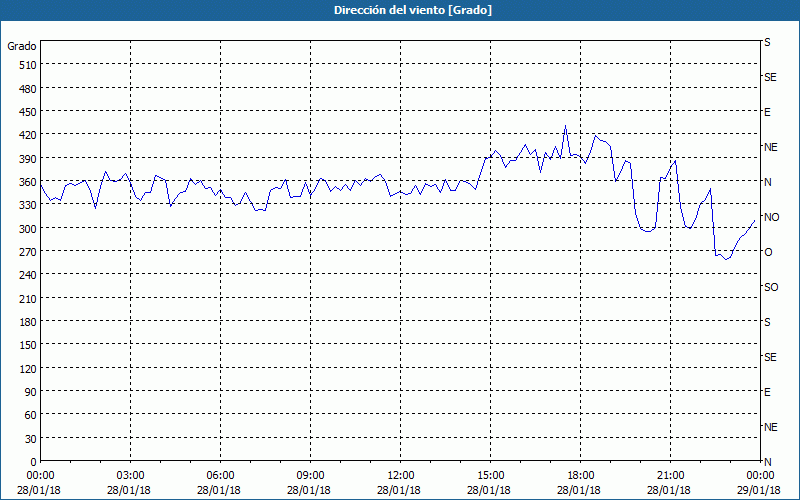Select the "NO" compass label on the right axis
The height and width of the screenshot is (500, 800).
[771, 217]
